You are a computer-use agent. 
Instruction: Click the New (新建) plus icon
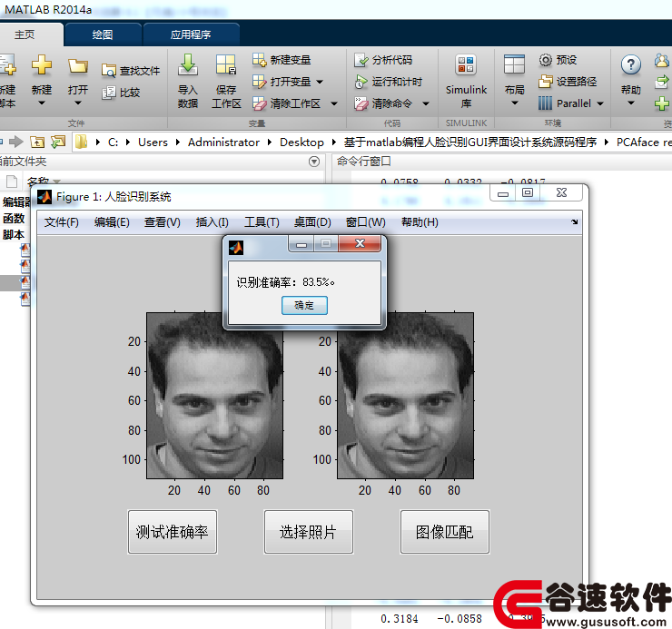[42, 64]
